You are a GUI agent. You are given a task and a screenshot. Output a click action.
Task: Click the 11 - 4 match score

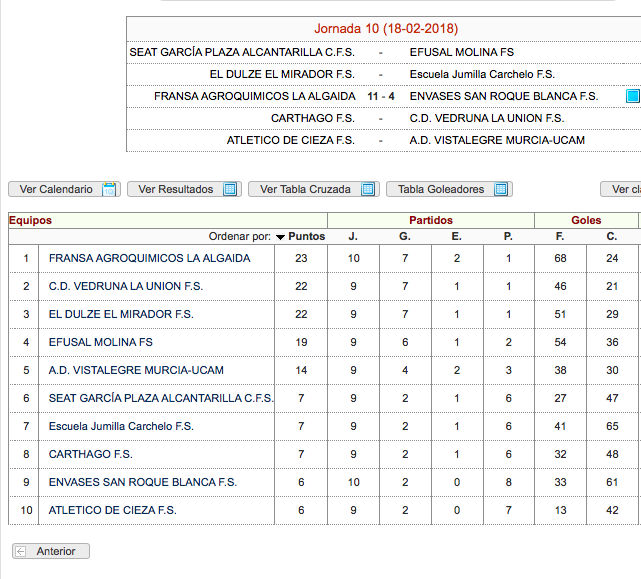click(x=380, y=97)
